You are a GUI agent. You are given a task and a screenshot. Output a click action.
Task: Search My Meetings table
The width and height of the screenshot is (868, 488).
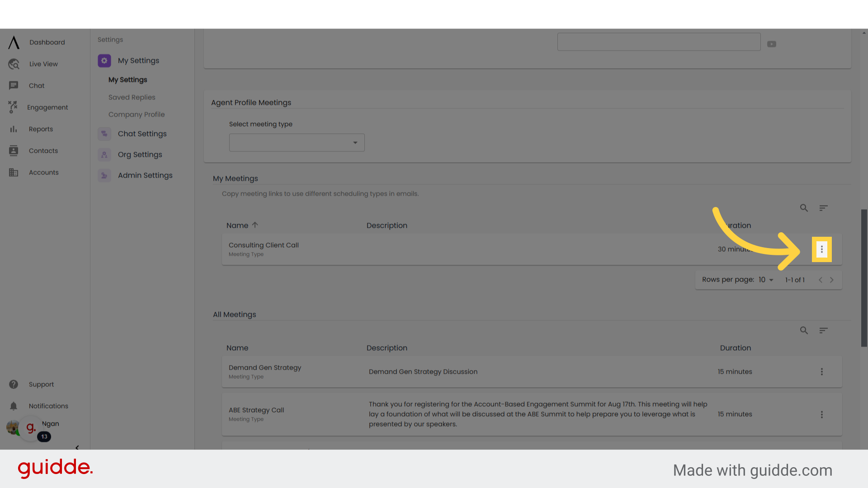[x=804, y=208]
